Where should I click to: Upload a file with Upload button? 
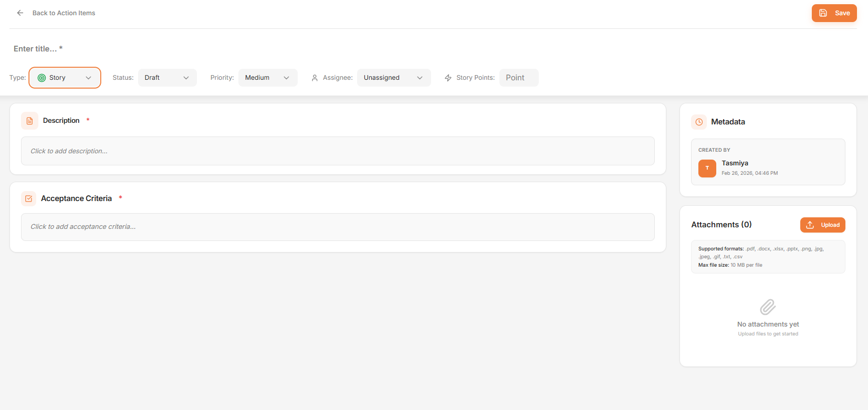[x=822, y=225]
